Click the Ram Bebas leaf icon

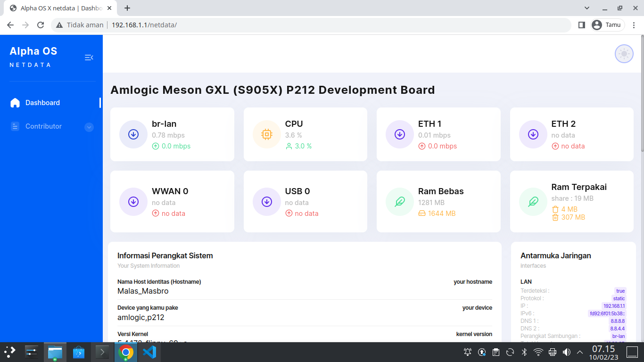tap(400, 202)
